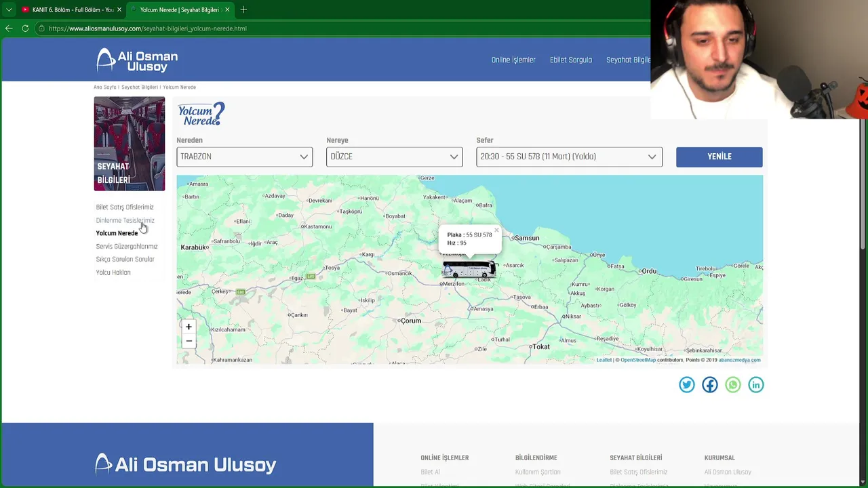Click footer Ali Osman Ulusoy Kurumsal link
868x488 pixels.
[728, 472]
